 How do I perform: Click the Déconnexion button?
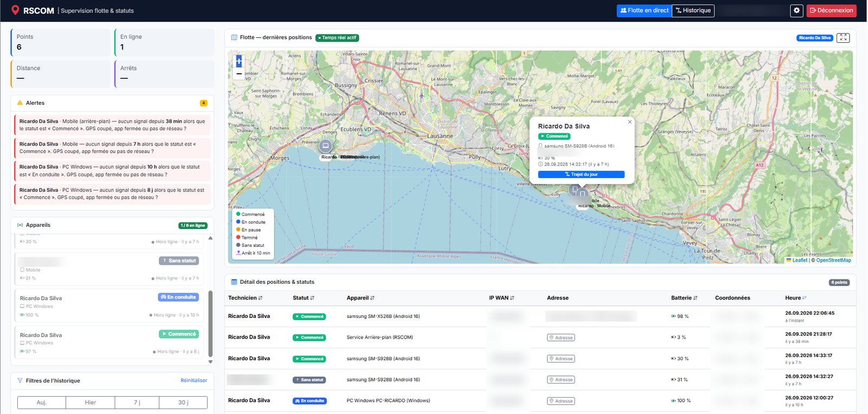[x=831, y=10]
